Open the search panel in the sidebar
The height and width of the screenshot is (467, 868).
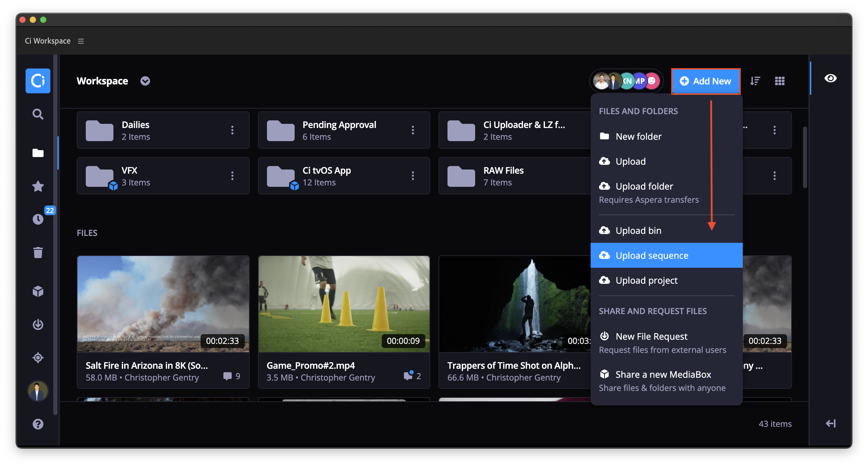point(38,114)
